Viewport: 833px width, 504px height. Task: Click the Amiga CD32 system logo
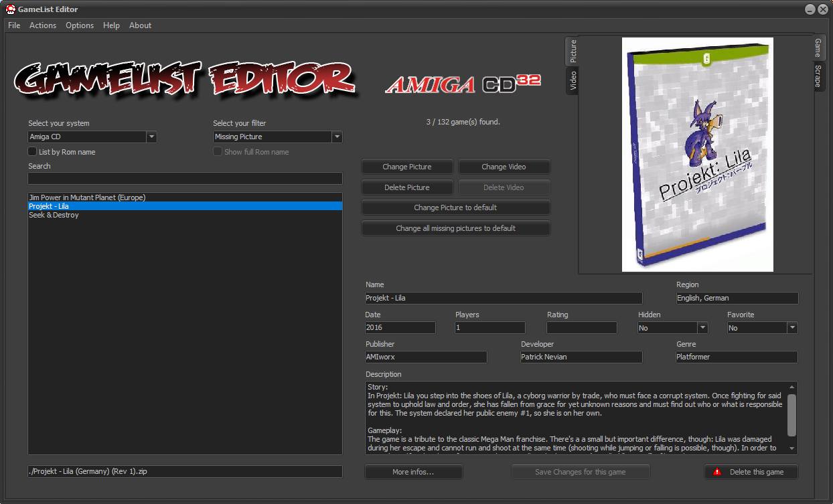click(463, 83)
